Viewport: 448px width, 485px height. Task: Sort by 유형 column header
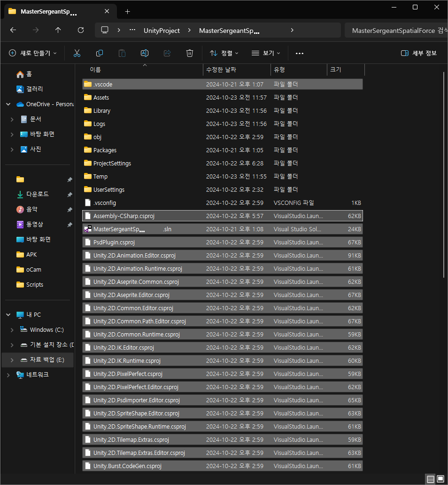(299, 70)
